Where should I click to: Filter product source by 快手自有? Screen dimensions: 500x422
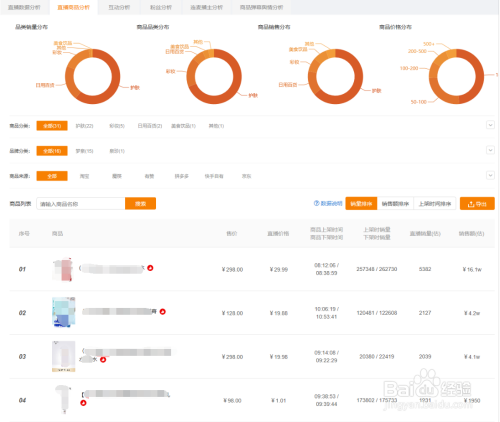pyautogui.click(x=214, y=176)
